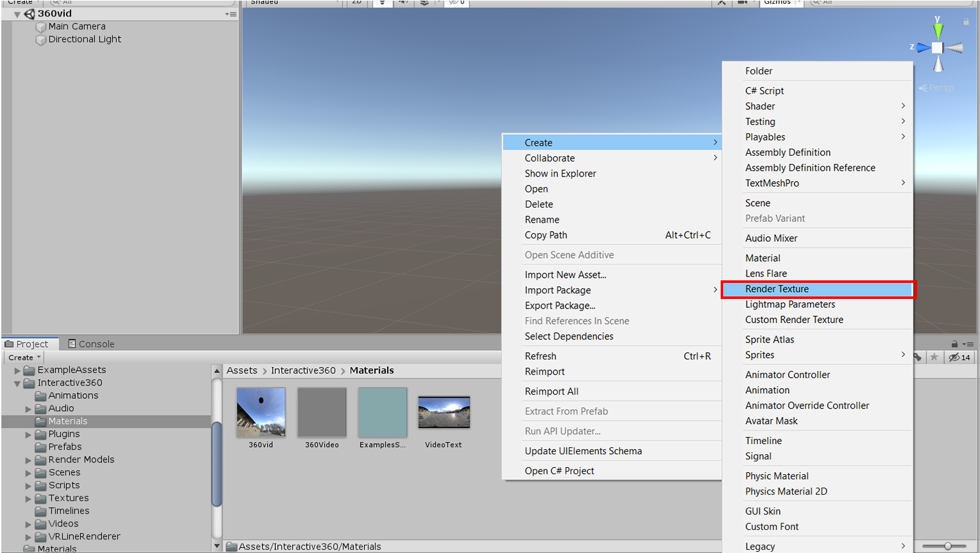980x553 pixels.
Task: Collapse the Interactive360 folder tree
Action: [17, 384]
